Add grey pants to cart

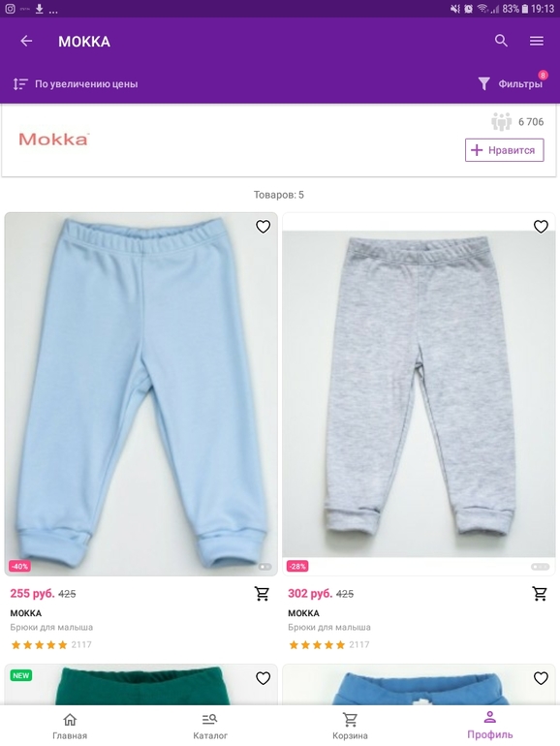pos(540,593)
